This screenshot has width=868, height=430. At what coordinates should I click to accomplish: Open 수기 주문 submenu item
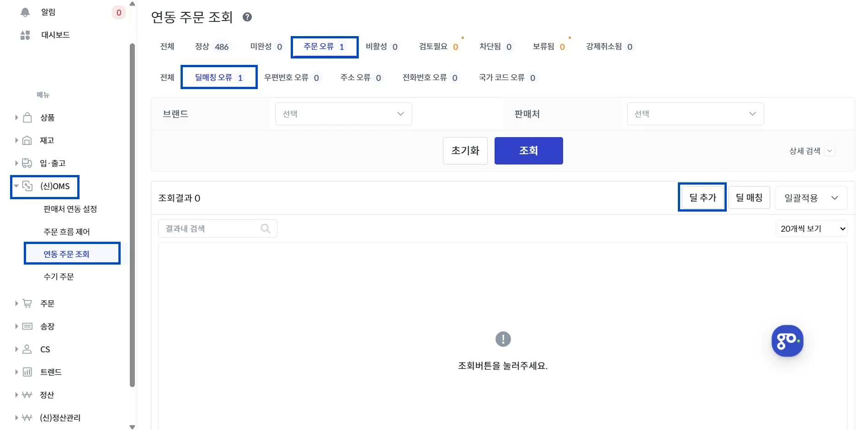click(59, 277)
